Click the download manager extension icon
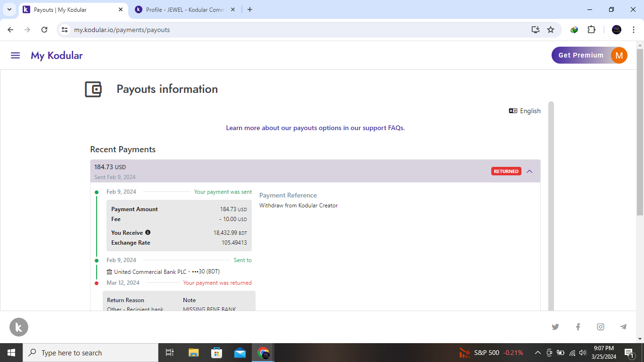 click(574, 30)
